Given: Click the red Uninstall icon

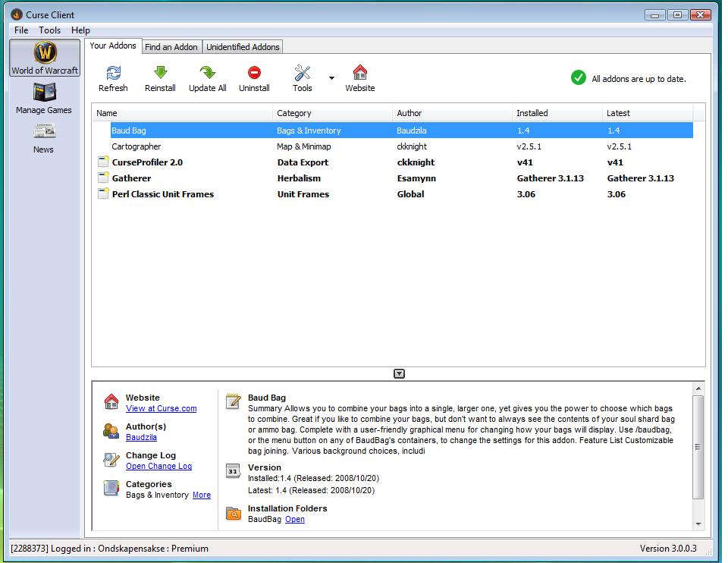Looking at the screenshot, I should pos(254,73).
